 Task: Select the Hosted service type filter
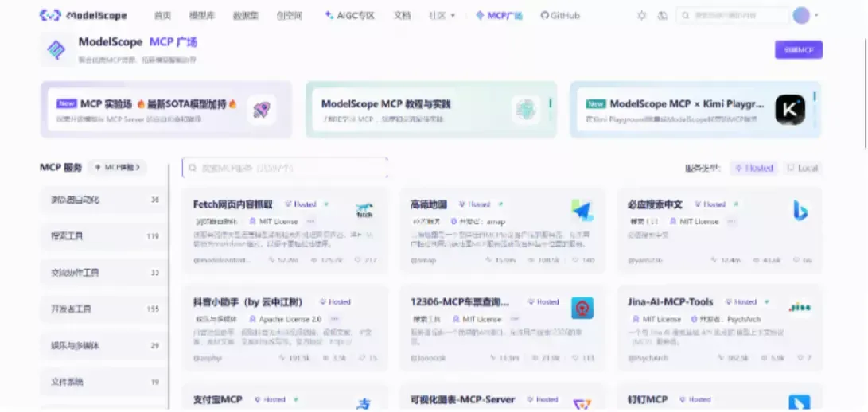[753, 168]
